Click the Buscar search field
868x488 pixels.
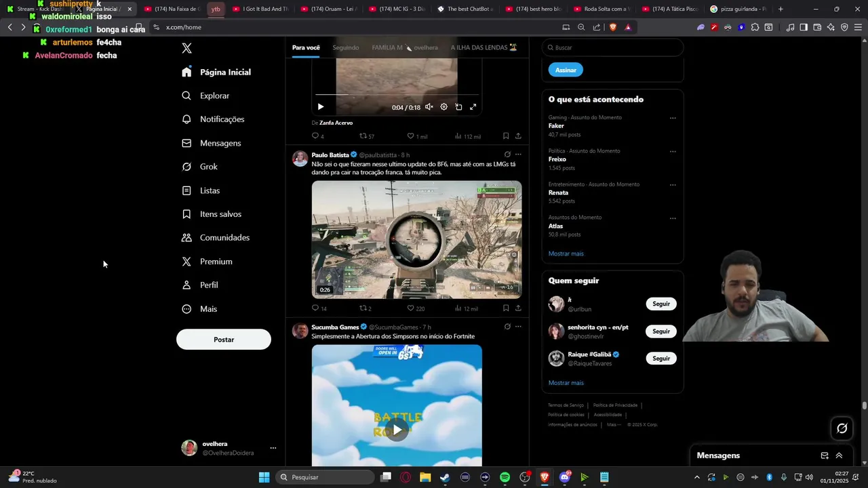[612, 47]
